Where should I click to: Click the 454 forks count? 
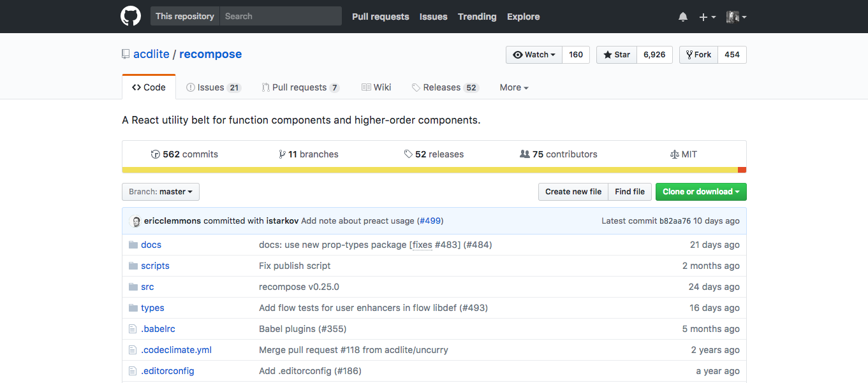coord(732,55)
